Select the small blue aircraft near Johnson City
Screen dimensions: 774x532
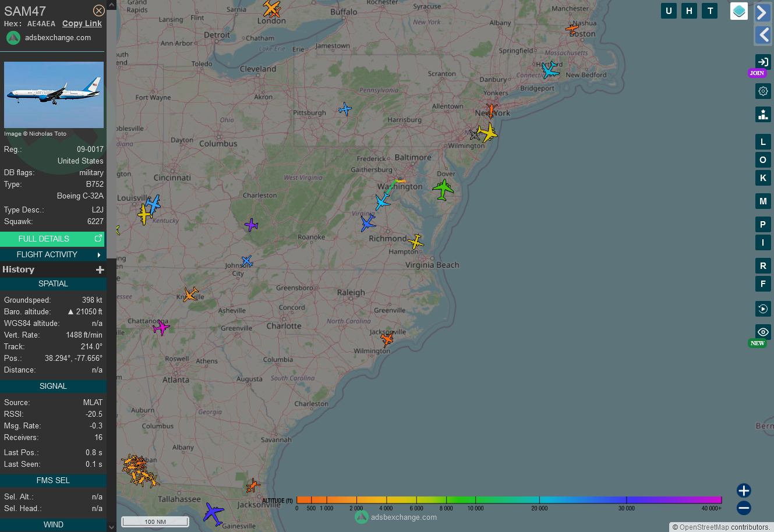[x=247, y=261]
